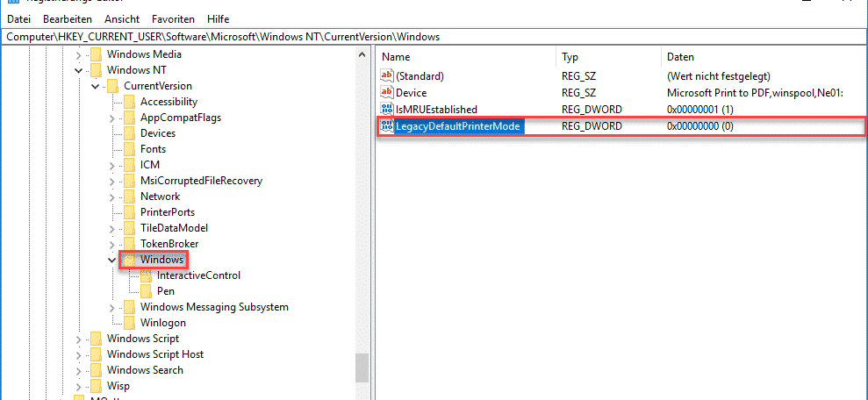The height and width of the screenshot is (400, 868).
Task: Select the Device value name
Action: click(411, 93)
